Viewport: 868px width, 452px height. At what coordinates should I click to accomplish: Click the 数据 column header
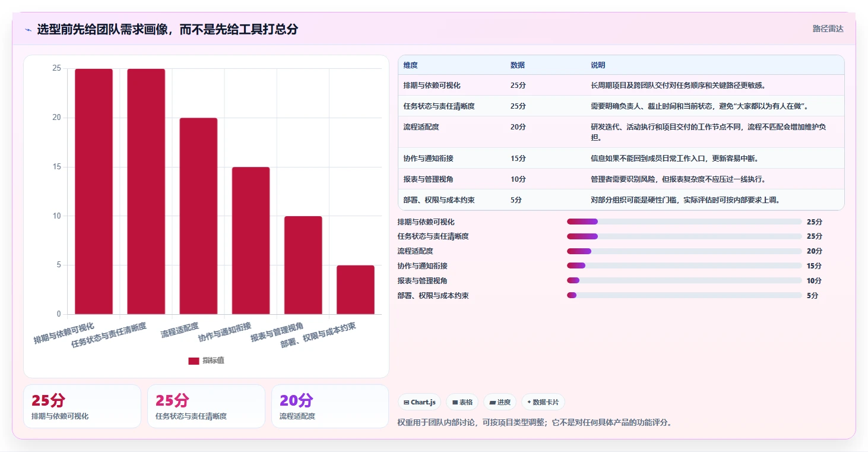point(517,65)
